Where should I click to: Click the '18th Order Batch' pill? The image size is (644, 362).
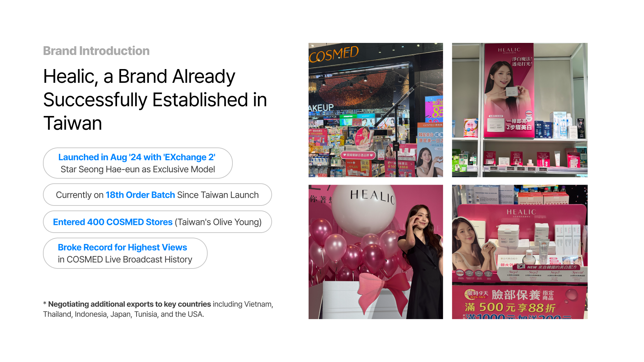click(x=140, y=195)
